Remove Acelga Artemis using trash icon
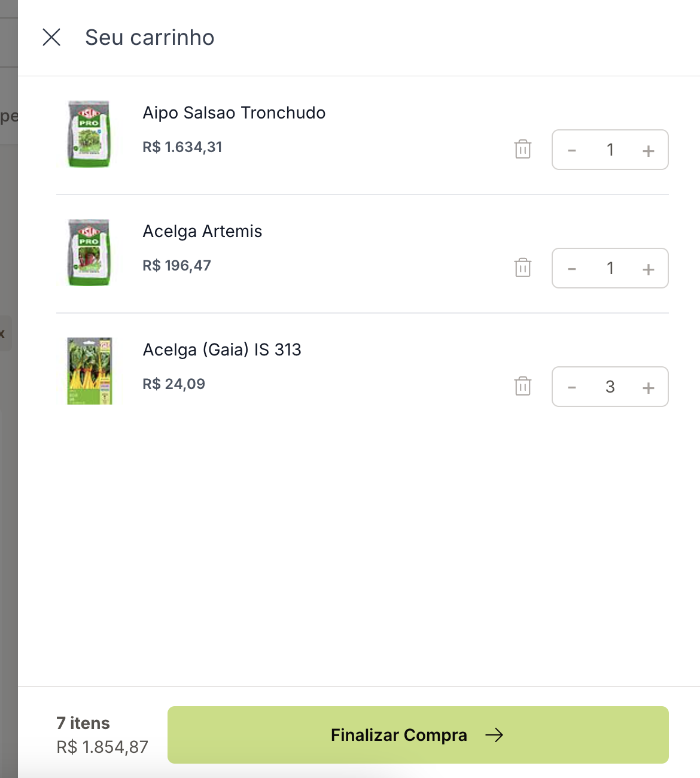Viewport: 700px width, 778px height. [523, 268]
